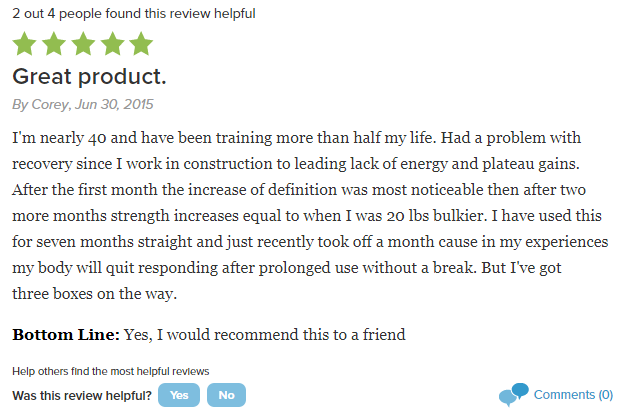Click the 'three boxes on the way.' line
The width and height of the screenshot is (618, 419).
(95, 294)
